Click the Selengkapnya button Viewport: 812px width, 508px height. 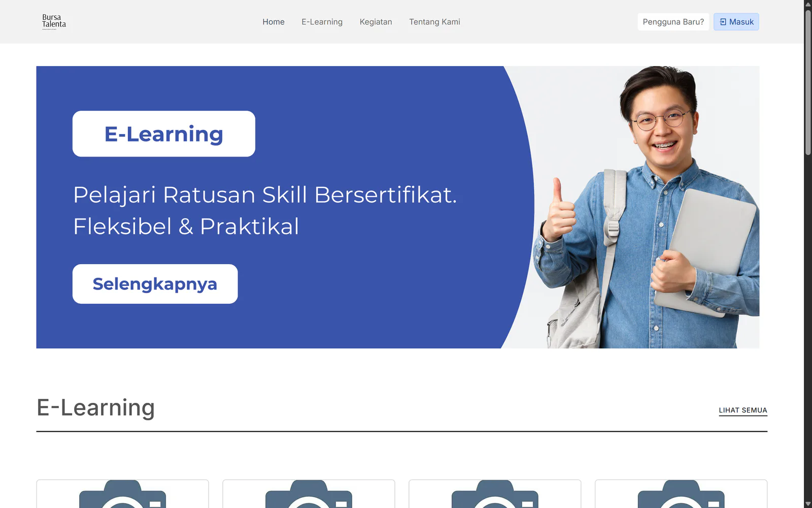click(x=155, y=284)
